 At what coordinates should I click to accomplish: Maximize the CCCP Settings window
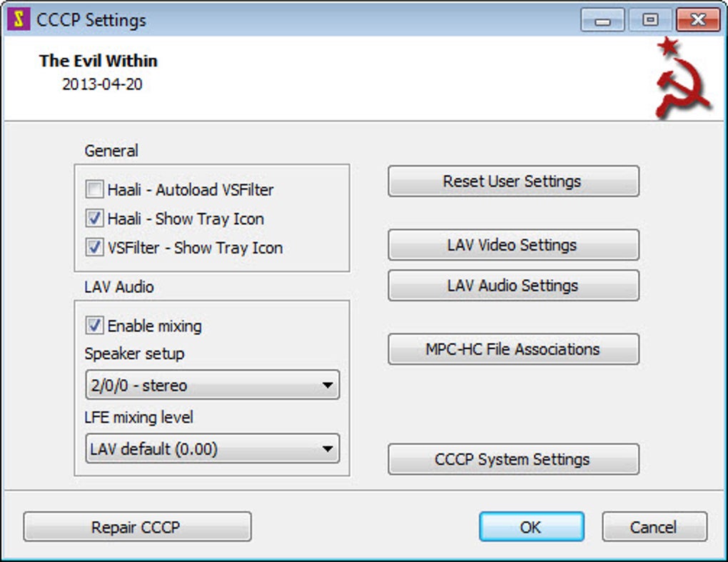[x=650, y=20]
